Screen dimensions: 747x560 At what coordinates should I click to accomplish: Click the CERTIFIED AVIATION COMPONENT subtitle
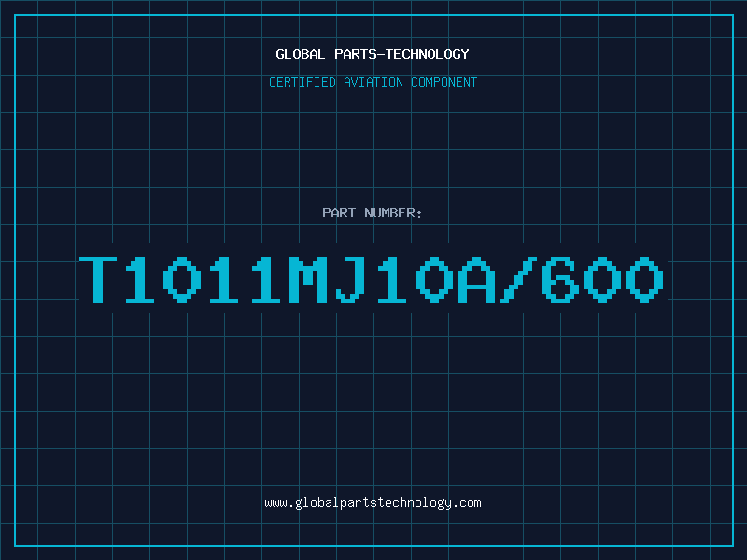(373, 82)
